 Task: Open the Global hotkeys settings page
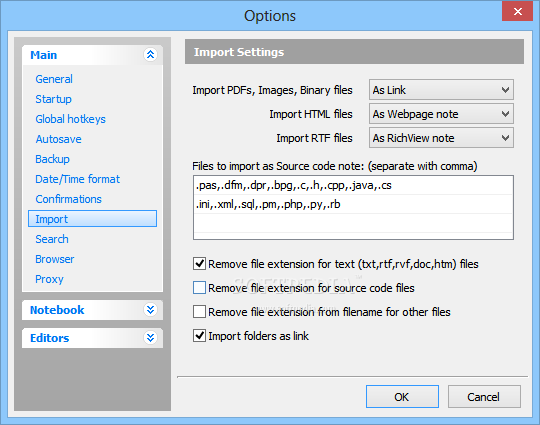pyautogui.click(x=70, y=119)
